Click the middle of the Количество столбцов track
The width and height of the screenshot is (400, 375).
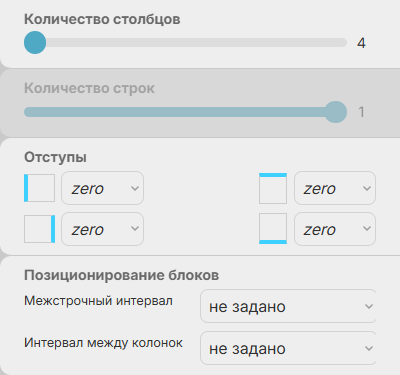click(185, 43)
